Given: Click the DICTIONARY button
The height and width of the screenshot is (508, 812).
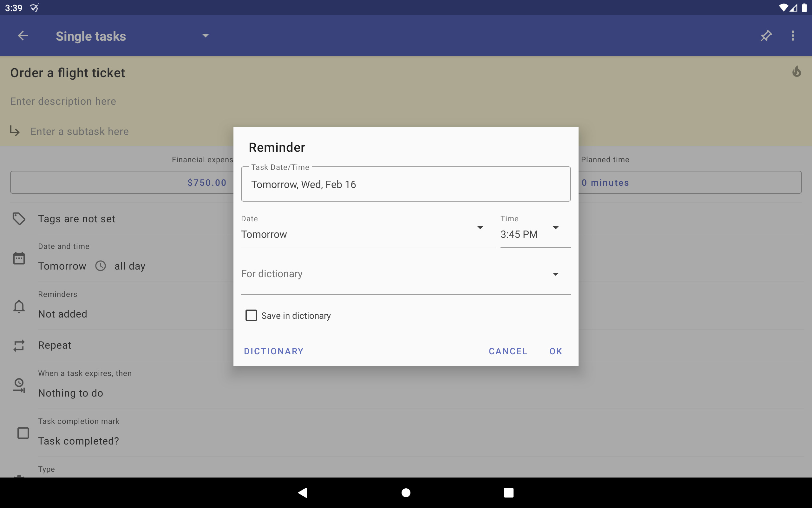Looking at the screenshot, I should coord(273,351).
